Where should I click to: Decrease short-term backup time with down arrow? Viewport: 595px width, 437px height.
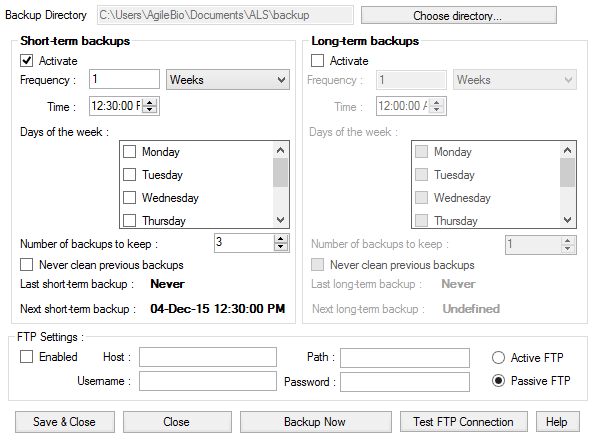[x=150, y=109]
